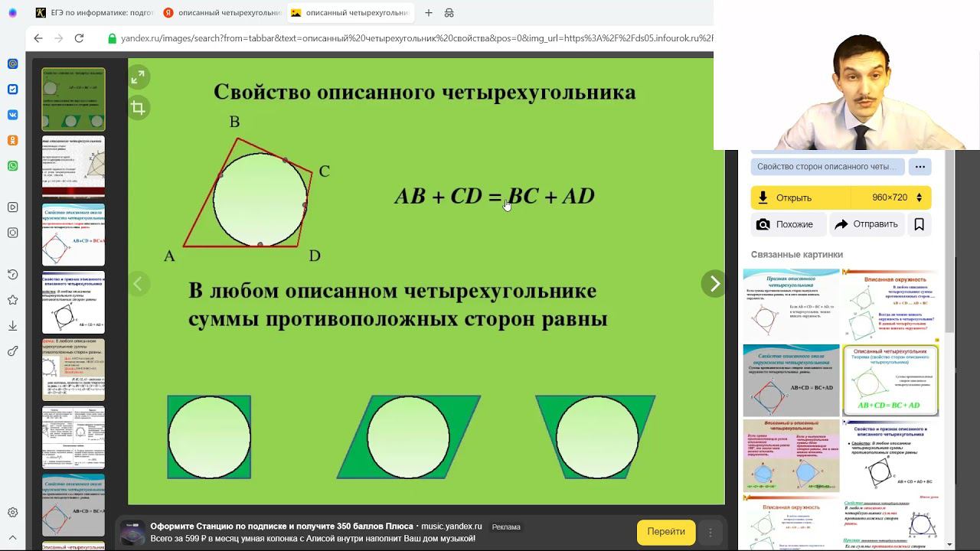980x551 pixels.
Task: Select the fourth left-strip thumbnail Свойство и признак
Action: pos(73,302)
